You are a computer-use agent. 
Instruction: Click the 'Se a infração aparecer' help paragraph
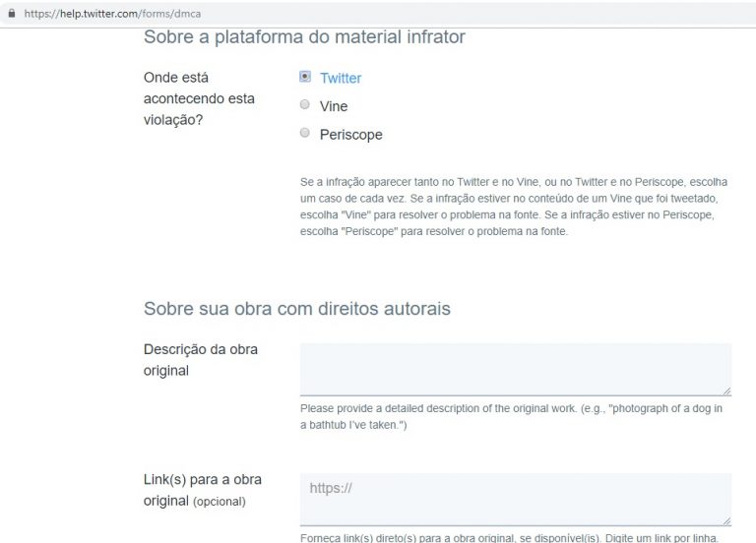(515, 207)
